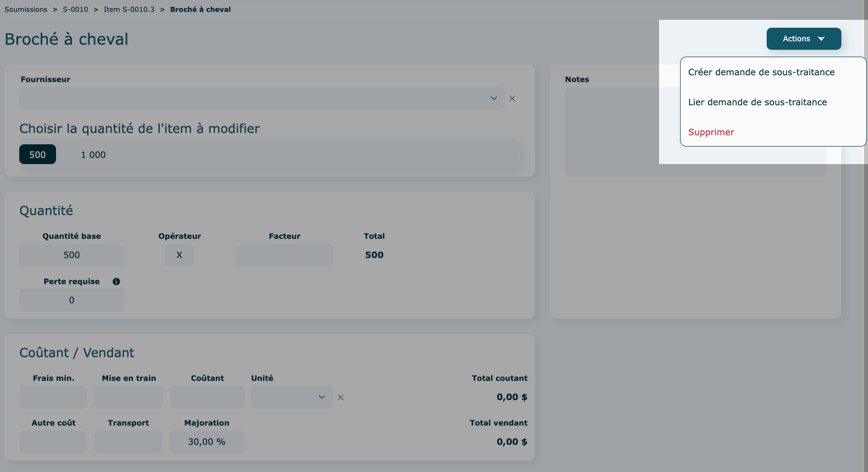Focus the Facteur input field
The height and width of the screenshot is (472, 868).
coord(284,255)
